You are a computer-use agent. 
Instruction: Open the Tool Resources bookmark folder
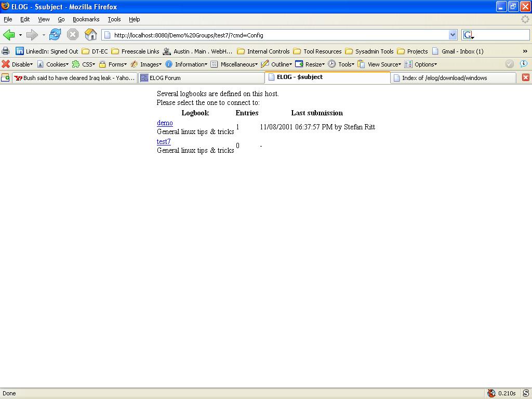[x=317, y=51]
